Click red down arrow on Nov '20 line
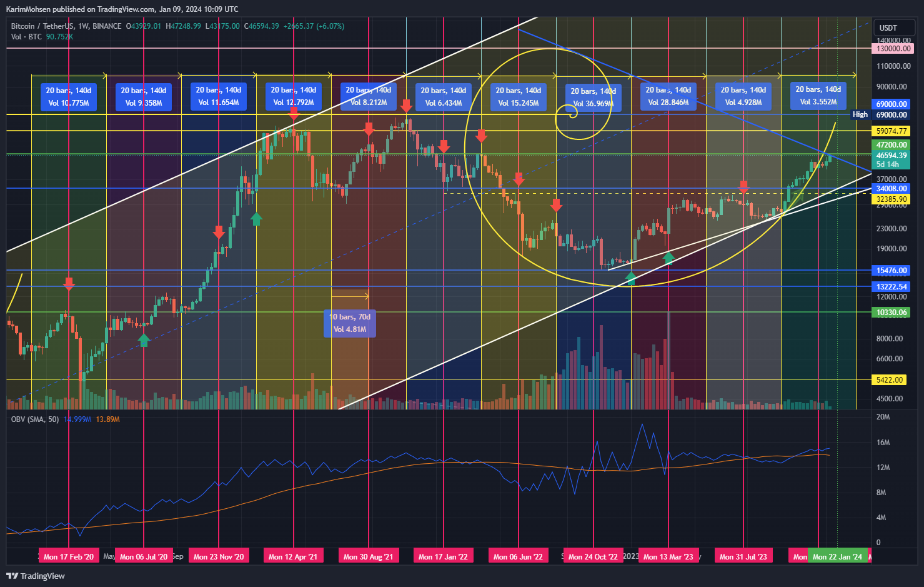 [x=219, y=232]
